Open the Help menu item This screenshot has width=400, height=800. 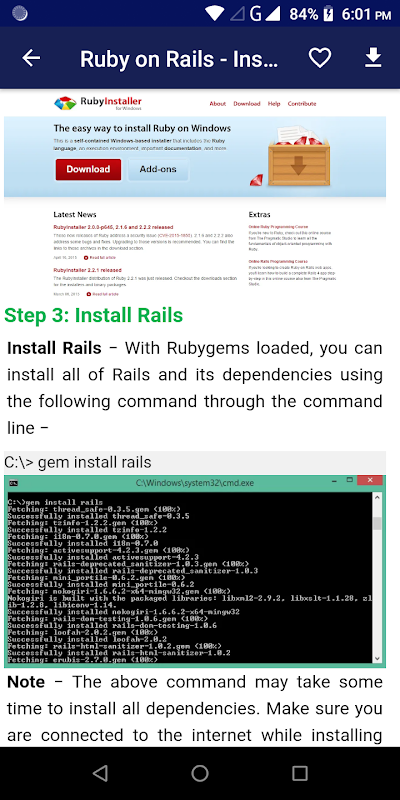coord(274,104)
